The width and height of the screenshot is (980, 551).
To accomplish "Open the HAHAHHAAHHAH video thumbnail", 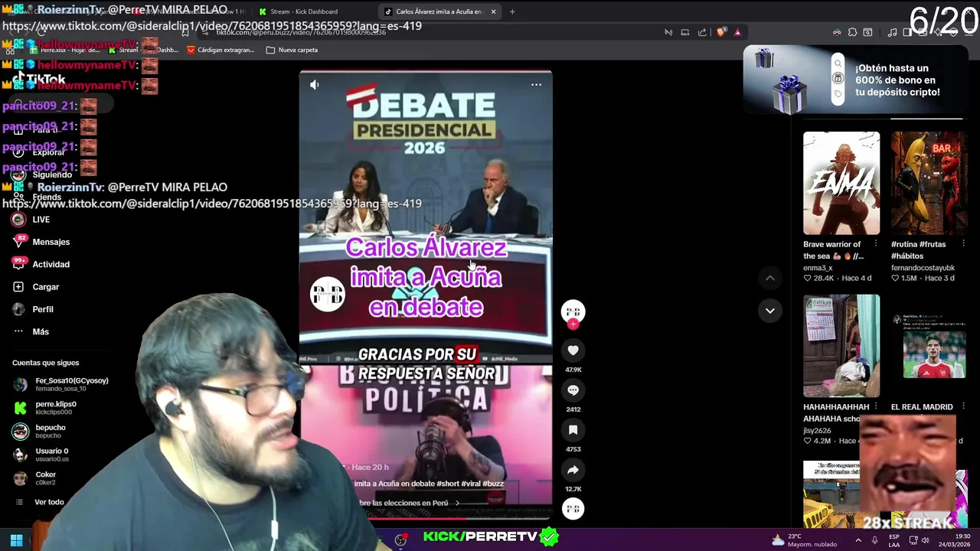I will (x=841, y=346).
